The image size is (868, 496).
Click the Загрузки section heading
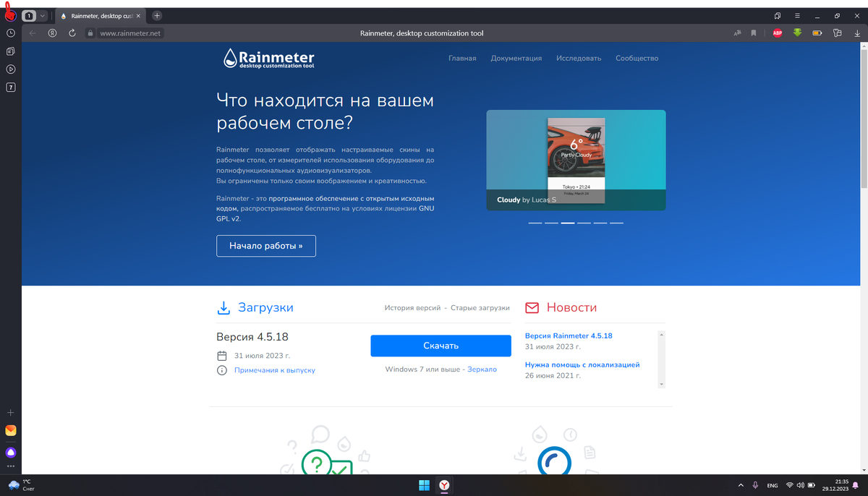coord(265,307)
